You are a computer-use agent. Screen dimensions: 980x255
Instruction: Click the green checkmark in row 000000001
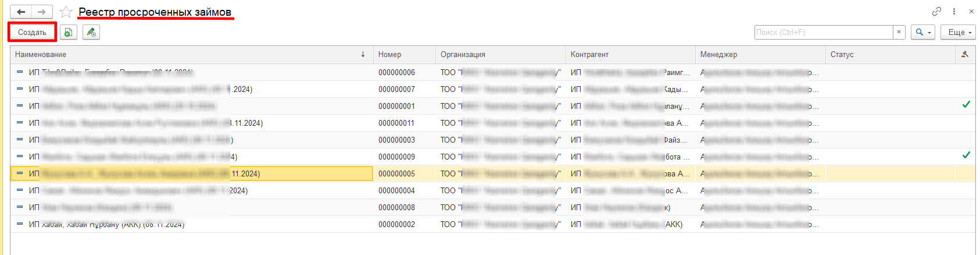[x=966, y=105]
